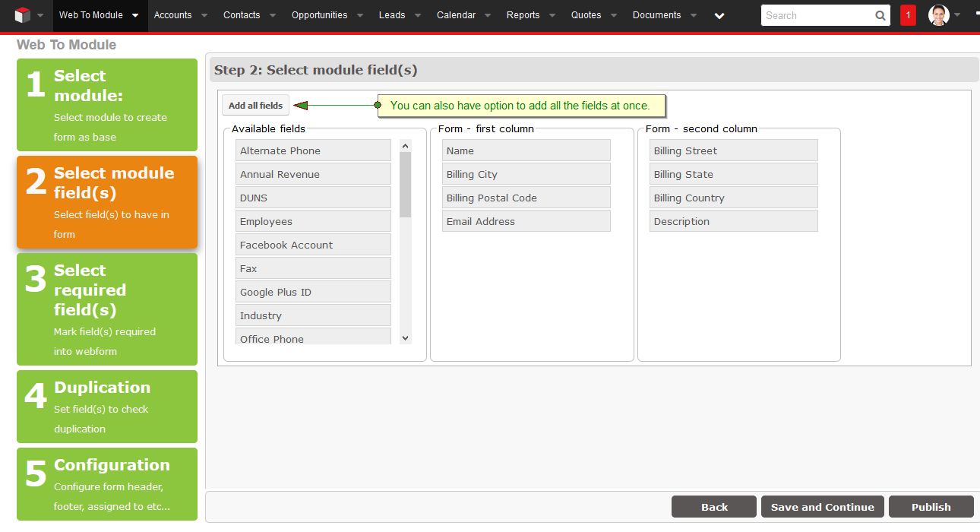The height and width of the screenshot is (532, 980).
Task: Type in the Search input field
Action: pyautogui.click(x=817, y=15)
